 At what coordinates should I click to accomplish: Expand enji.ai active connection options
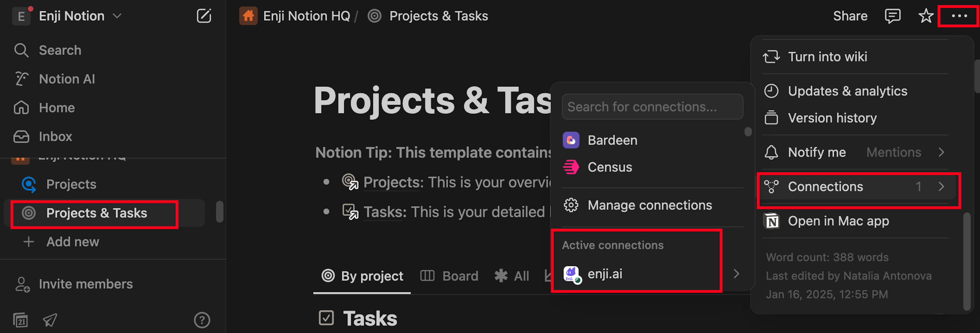point(736,274)
